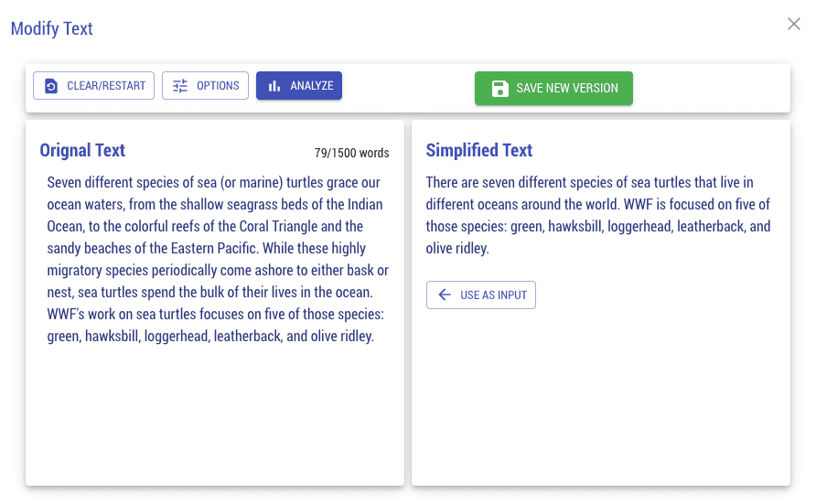Screen dimensions: 816x504
Task: Select the Simplified Text heading
Action: 479,151
